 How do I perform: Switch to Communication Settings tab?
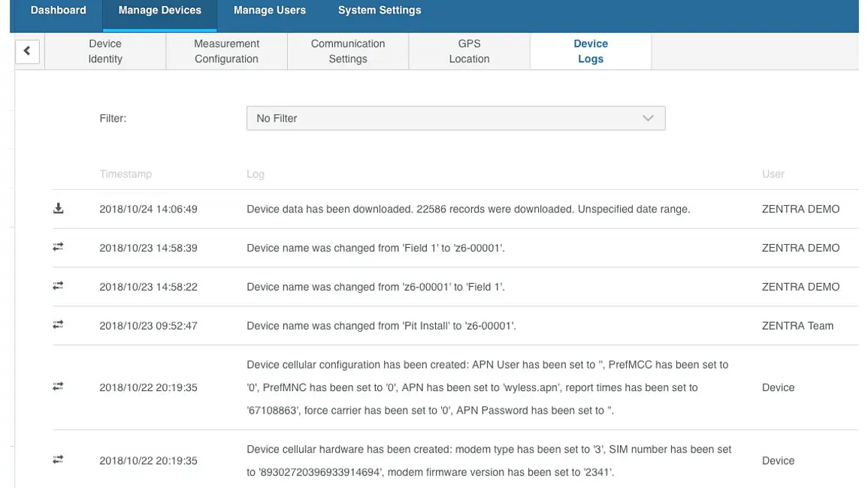[x=348, y=52]
